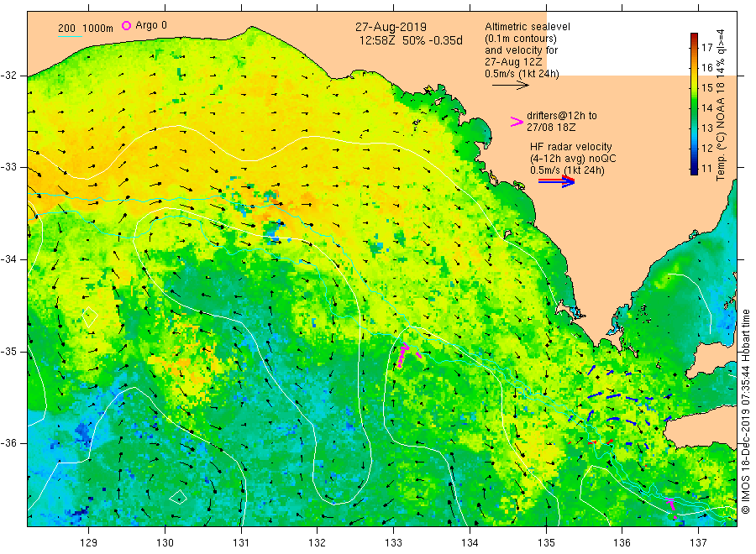
Task: Click the longitude label 131
Action: [241, 543]
